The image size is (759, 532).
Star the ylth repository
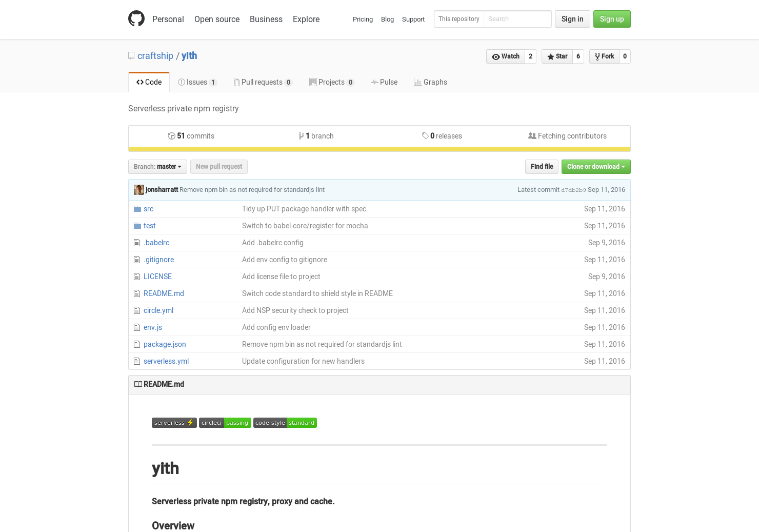(x=557, y=56)
